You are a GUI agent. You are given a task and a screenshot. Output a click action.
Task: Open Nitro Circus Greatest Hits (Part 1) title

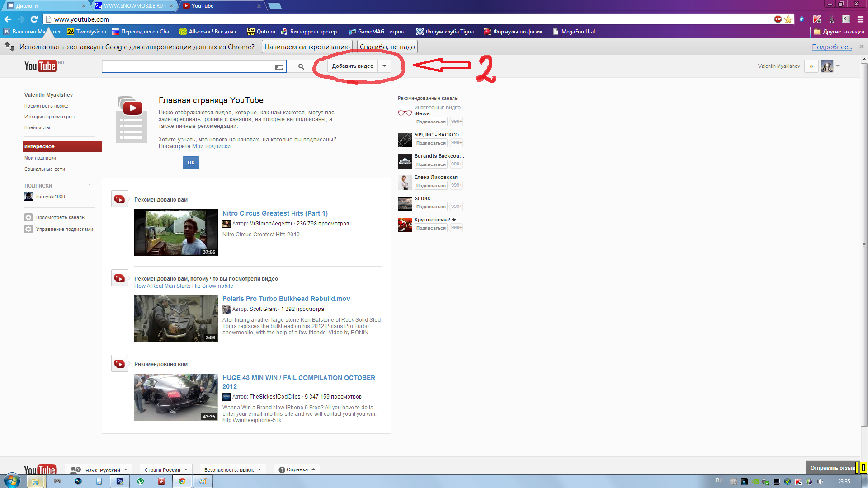tap(275, 213)
